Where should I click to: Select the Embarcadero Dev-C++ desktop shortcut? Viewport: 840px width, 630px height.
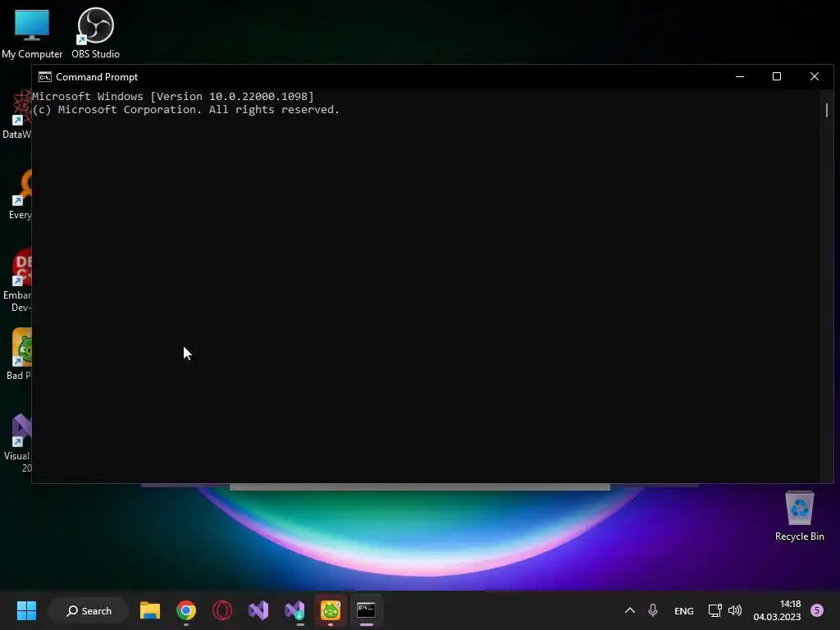tap(18, 281)
